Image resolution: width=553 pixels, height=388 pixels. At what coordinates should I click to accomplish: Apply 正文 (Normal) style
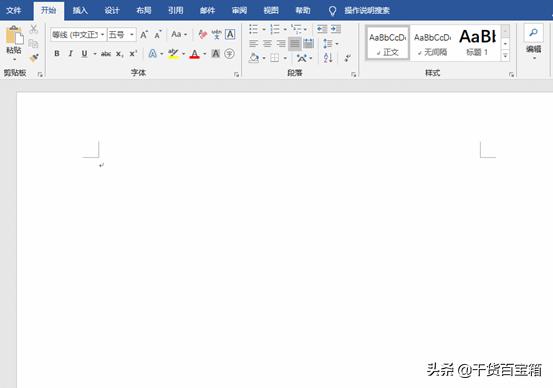(x=387, y=43)
